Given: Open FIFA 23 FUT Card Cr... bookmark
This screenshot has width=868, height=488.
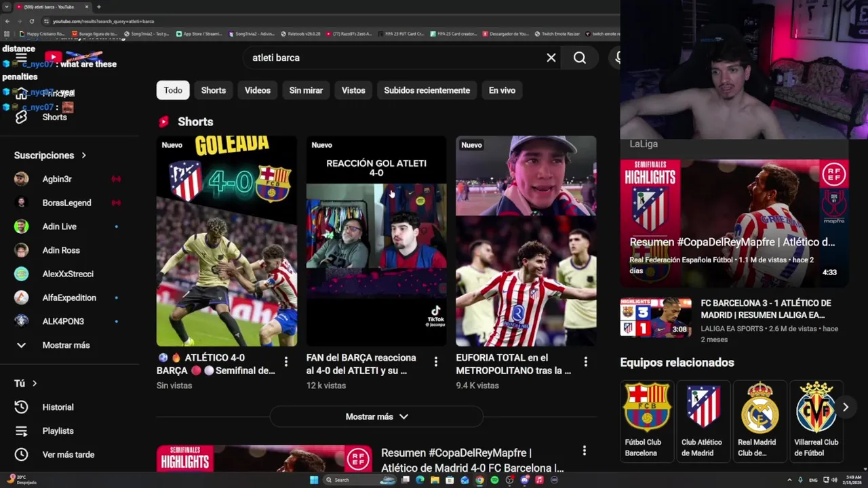Looking at the screenshot, I should [x=400, y=33].
